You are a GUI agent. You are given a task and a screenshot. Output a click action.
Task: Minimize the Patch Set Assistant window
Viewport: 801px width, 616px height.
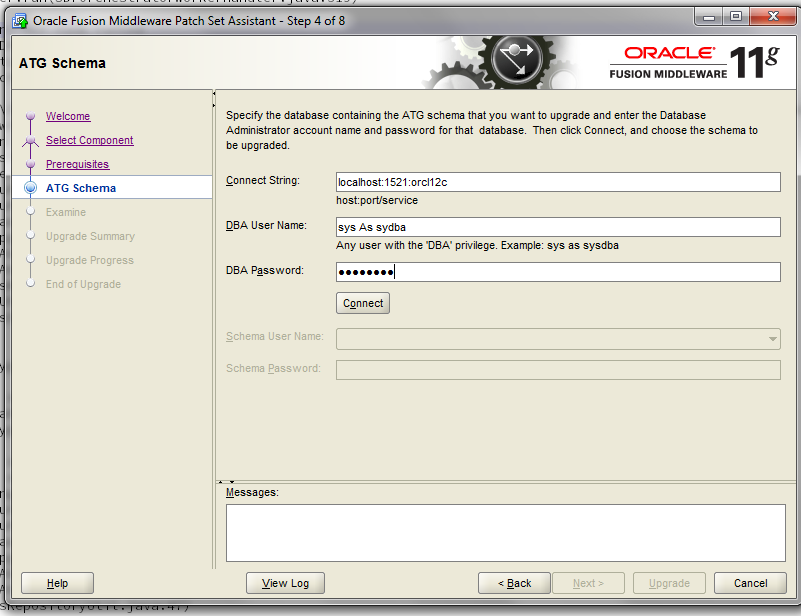(x=709, y=17)
